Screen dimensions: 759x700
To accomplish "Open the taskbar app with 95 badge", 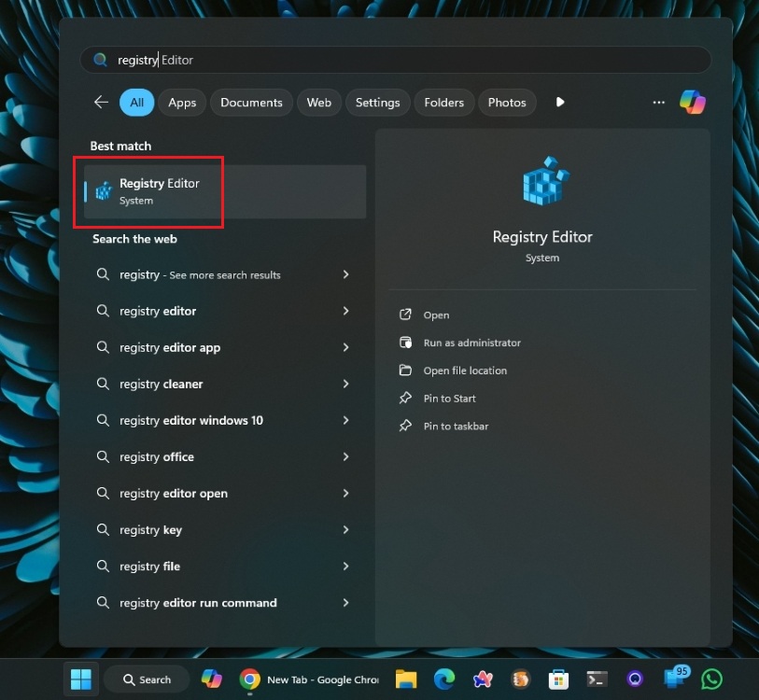I will click(675, 678).
